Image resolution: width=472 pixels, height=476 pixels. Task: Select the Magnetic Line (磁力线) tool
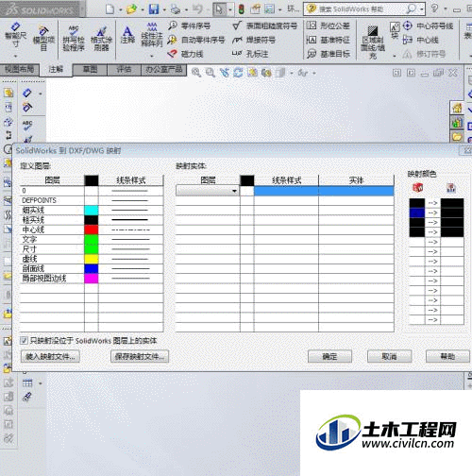coord(185,54)
